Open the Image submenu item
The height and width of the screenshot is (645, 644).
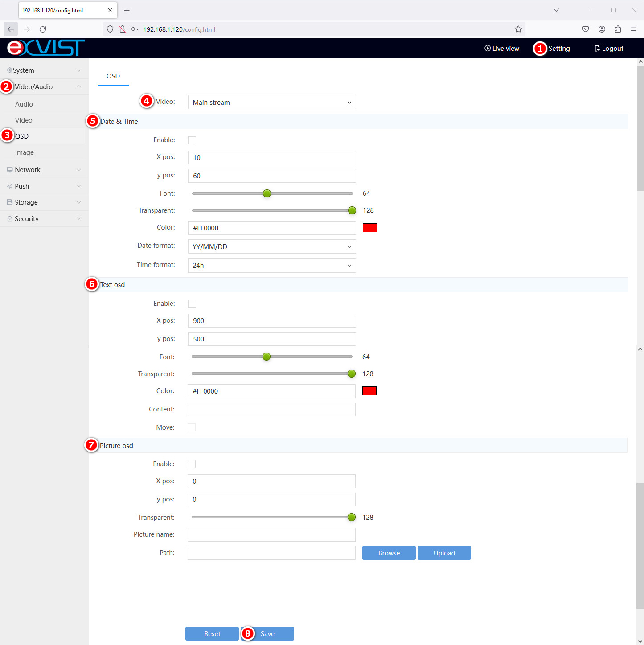tap(25, 152)
